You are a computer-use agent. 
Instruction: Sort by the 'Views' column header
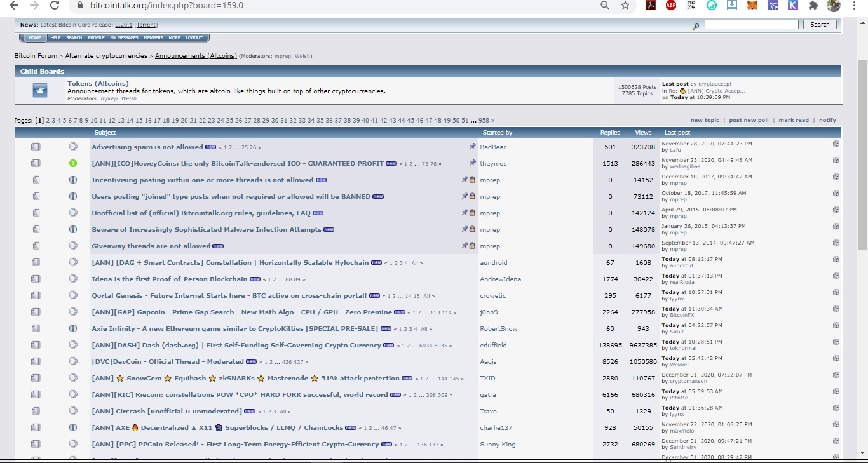pyautogui.click(x=643, y=133)
